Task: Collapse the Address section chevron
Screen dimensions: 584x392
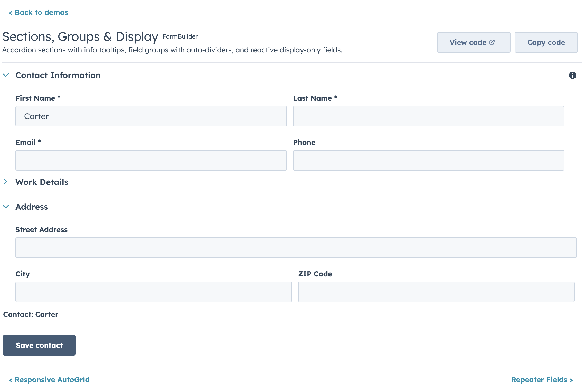Action: (x=6, y=207)
